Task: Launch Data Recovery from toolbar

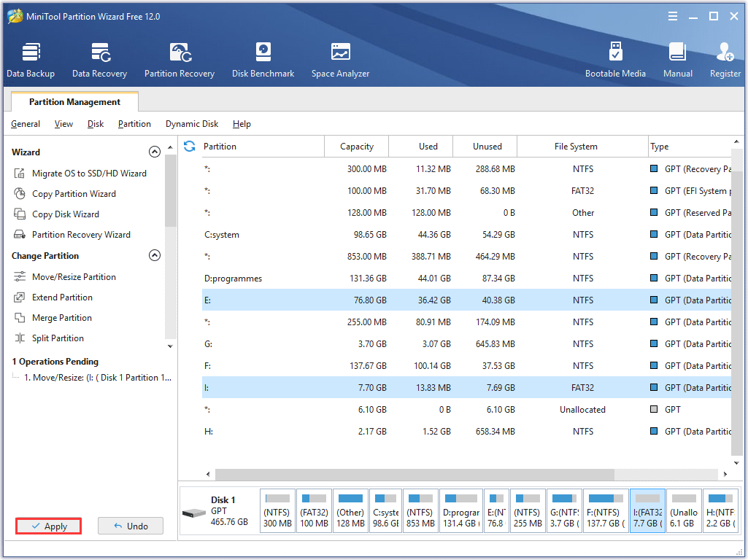Action: coord(100,60)
